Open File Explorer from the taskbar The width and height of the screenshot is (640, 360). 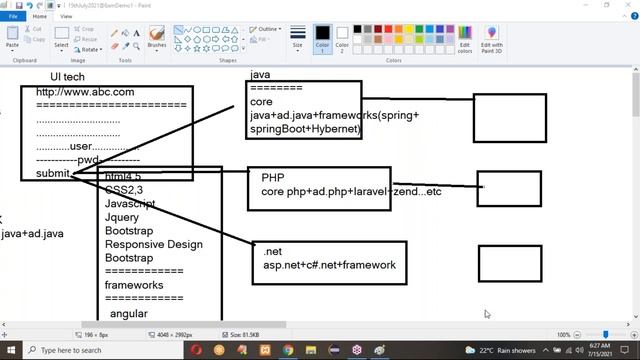click(311, 350)
